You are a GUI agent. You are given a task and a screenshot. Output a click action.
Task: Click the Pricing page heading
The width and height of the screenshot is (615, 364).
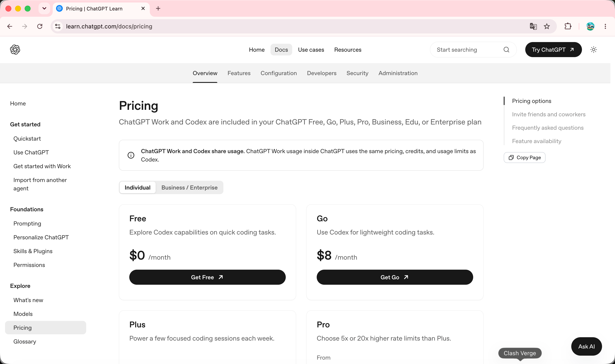tap(138, 106)
